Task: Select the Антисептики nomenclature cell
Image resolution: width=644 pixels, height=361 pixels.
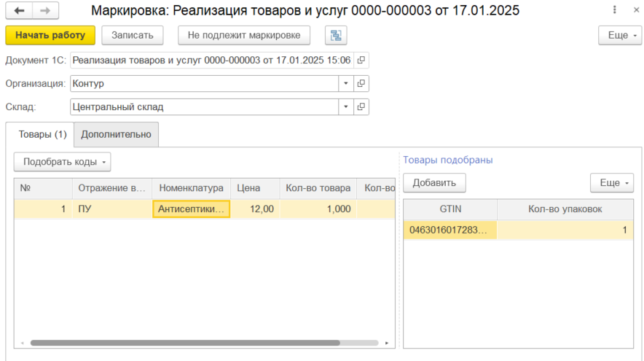Action: click(191, 209)
